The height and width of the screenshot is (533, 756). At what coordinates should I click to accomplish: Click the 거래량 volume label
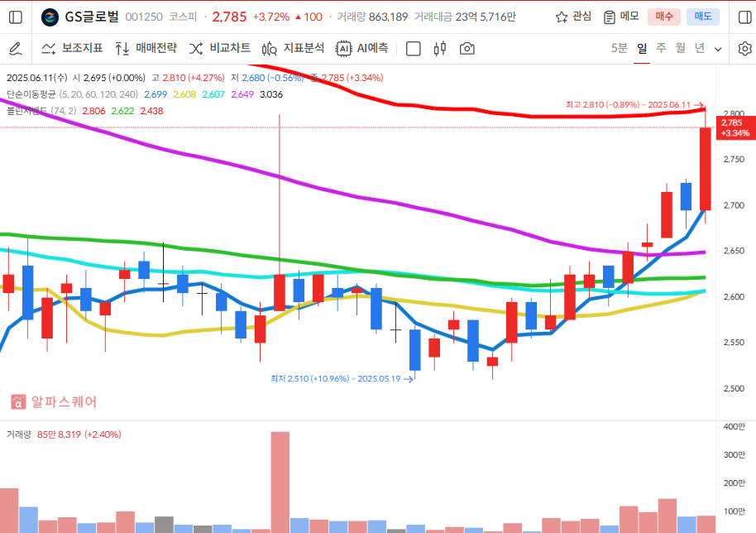point(19,435)
